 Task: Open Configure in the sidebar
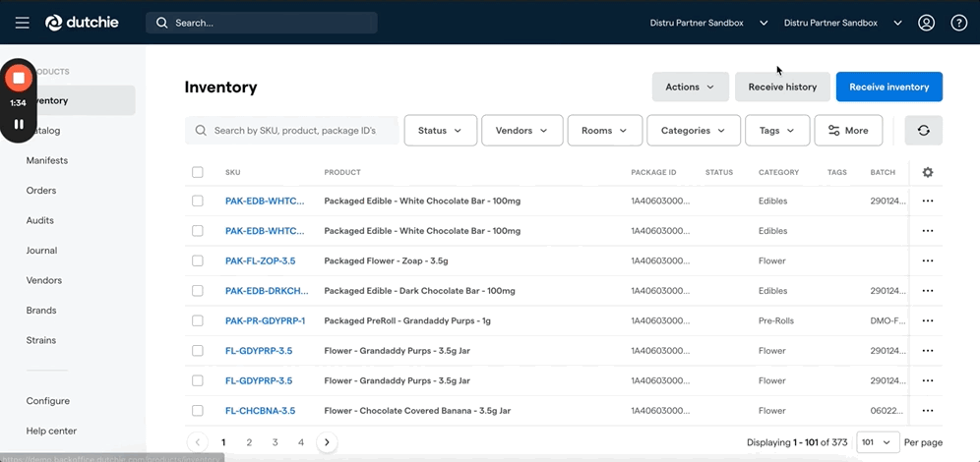point(48,401)
